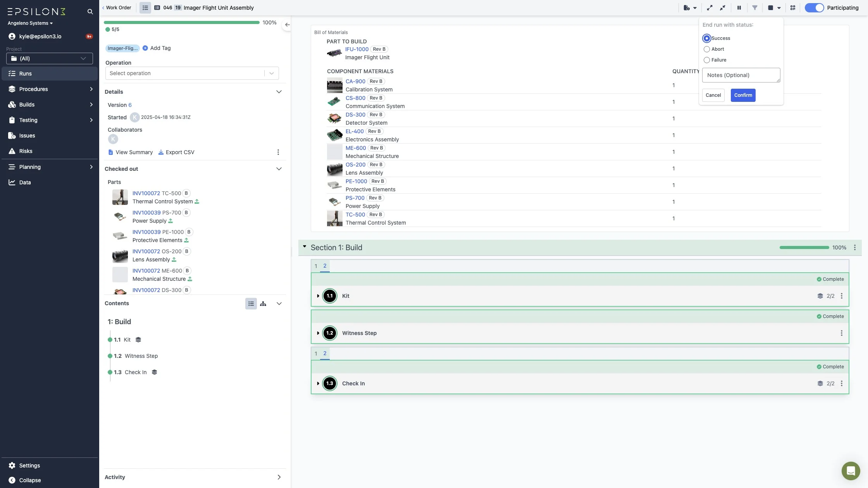Click the pause run icon
This screenshot has height=488, width=868.
(x=739, y=8)
